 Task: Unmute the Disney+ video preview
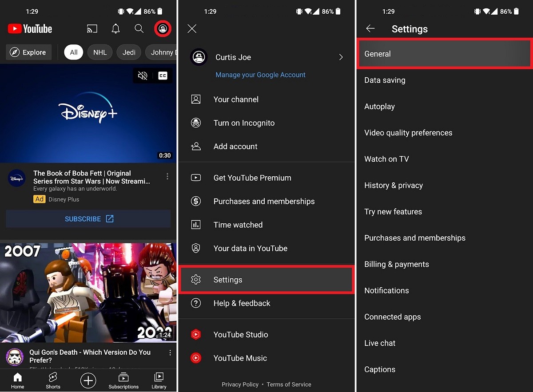pos(143,76)
